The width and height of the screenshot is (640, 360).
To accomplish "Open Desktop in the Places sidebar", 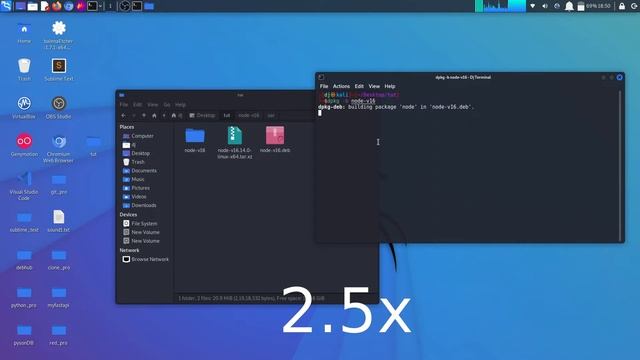I will click(x=137, y=153).
